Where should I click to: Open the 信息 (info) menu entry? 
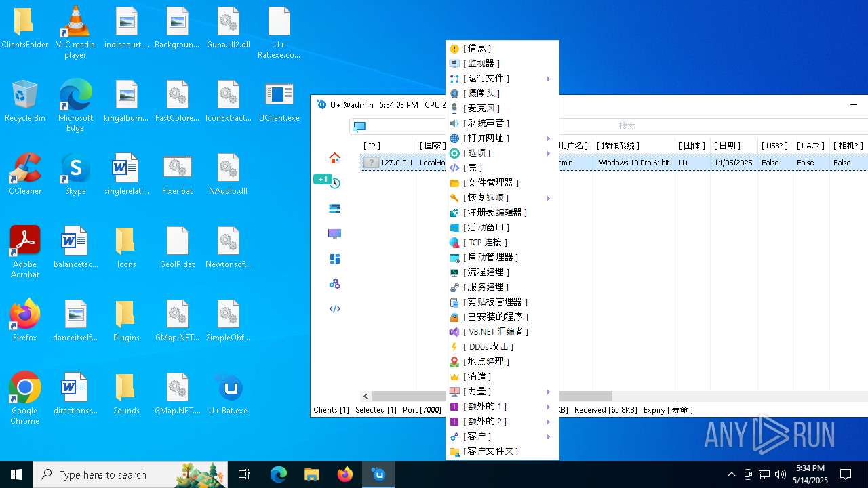point(502,49)
